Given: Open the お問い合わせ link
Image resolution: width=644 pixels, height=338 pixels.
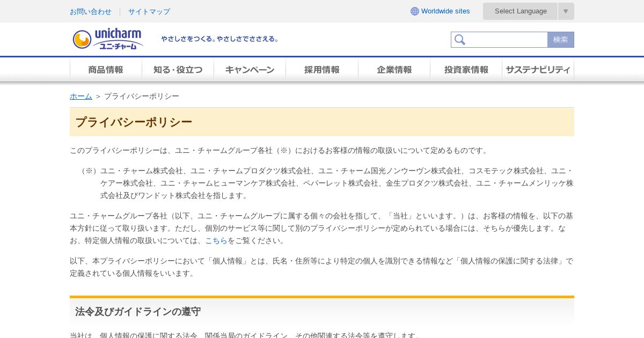Looking at the screenshot, I should click(91, 11).
